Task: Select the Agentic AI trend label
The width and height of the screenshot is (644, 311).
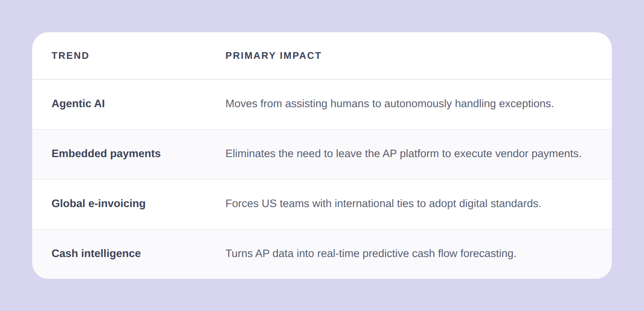Action: point(78,104)
